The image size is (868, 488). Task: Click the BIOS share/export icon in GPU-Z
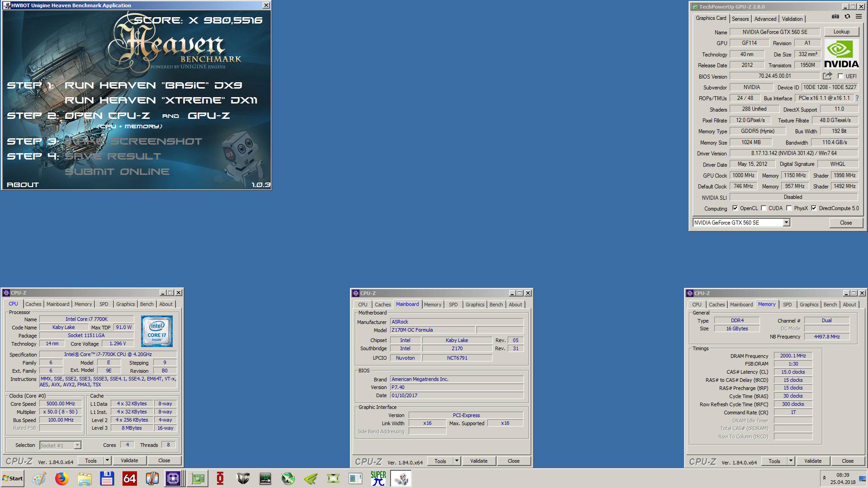[x=827, y=76]
